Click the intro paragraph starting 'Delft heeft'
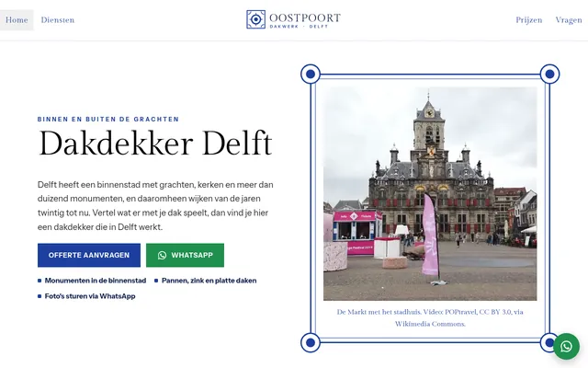 [x=155, y=206]
